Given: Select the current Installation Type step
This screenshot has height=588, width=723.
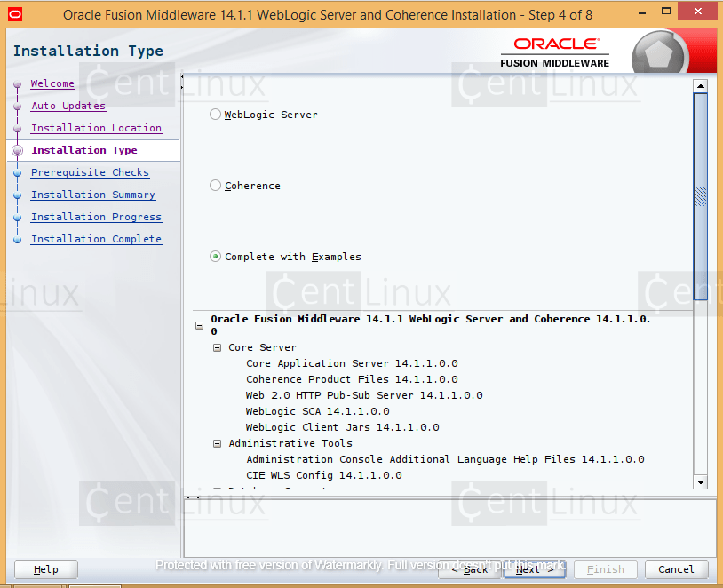Looking at the screenshot, I should [84, 150].
